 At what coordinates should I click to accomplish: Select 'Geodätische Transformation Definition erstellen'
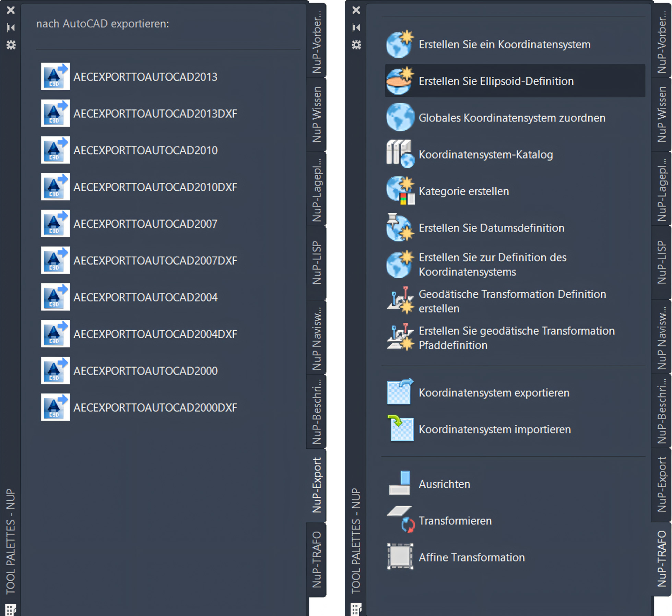(512, 301)
